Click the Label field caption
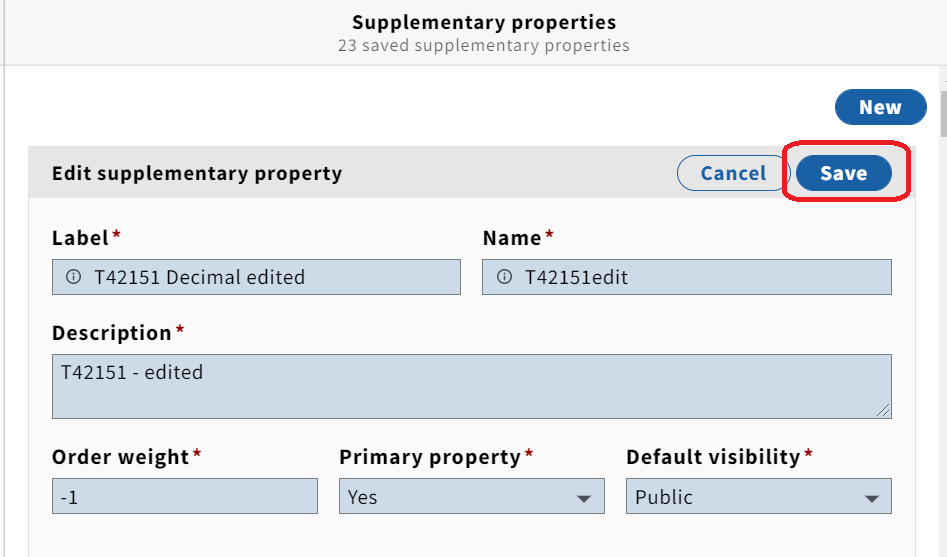The height and width of the screenshot is (557, 947). (x=80, y=237)
